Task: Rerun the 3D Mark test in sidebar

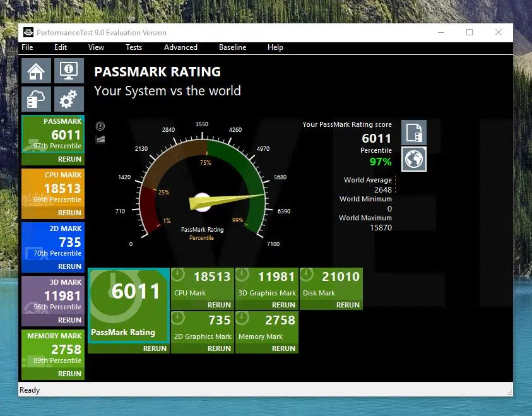Action: [69, 320]
